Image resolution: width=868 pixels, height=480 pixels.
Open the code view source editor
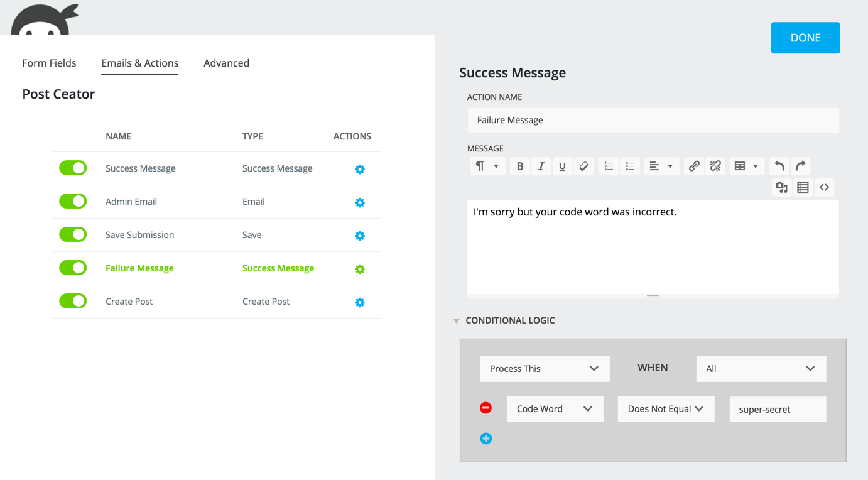824,187
